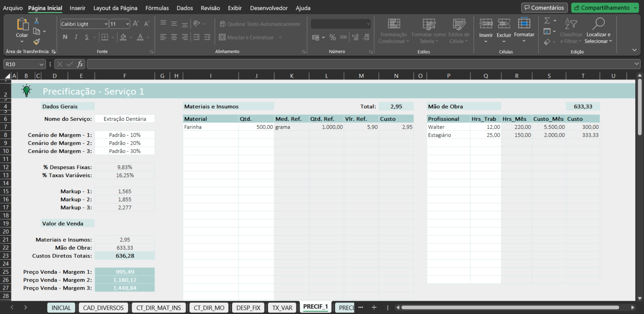Switch to the CT_DIR_MO sheet tab
The width and height of the screenshot is (644, 314).
209,308
